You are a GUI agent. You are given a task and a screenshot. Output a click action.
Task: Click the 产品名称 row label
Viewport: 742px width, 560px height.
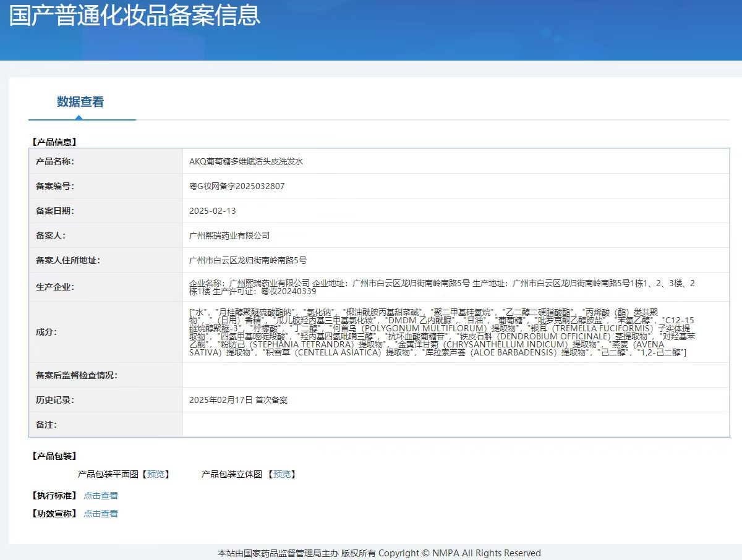pos(55,161)
